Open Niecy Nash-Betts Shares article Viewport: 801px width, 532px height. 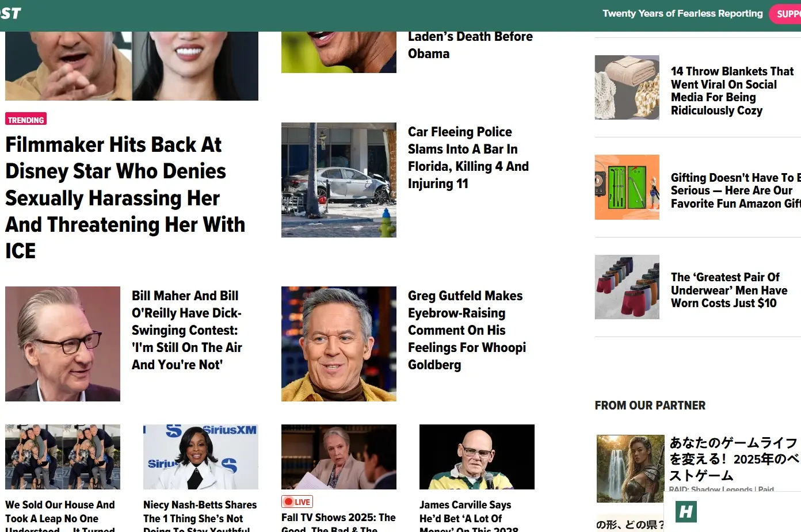pyautogui.click(x=200, y=518)
